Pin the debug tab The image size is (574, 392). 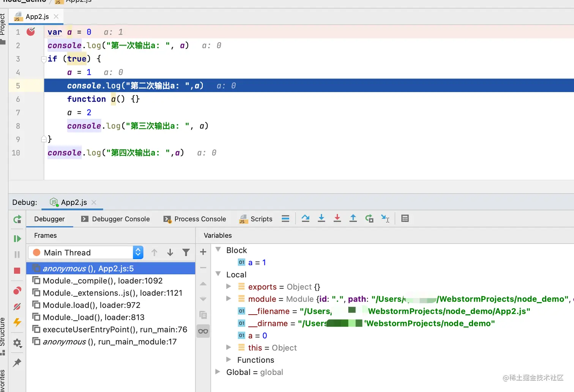tap(17, 363)
